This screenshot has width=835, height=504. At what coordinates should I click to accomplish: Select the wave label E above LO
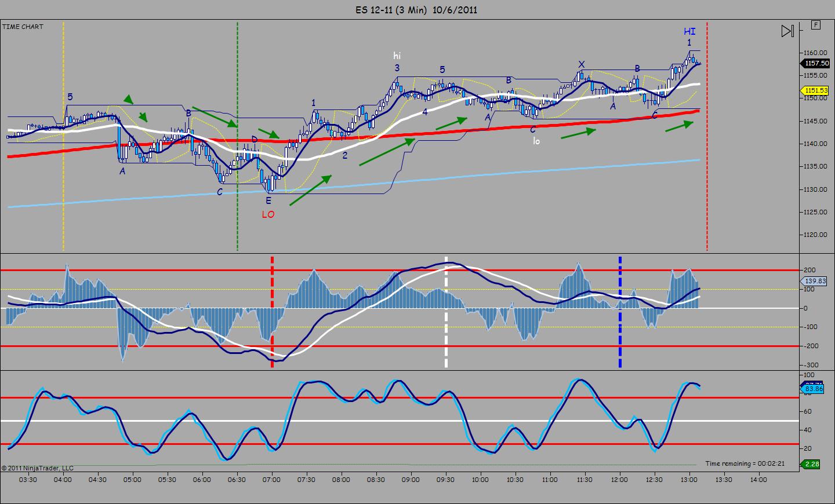[x=268, y=200]
